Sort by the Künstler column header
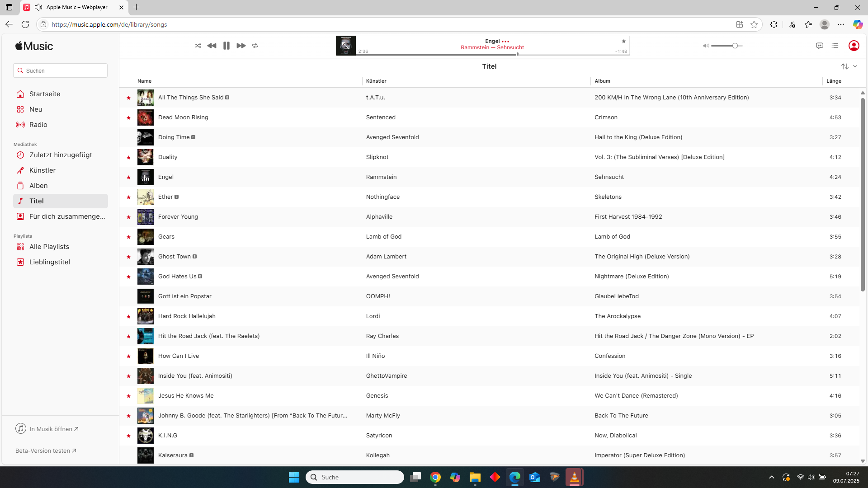 [x=376, y=81]
